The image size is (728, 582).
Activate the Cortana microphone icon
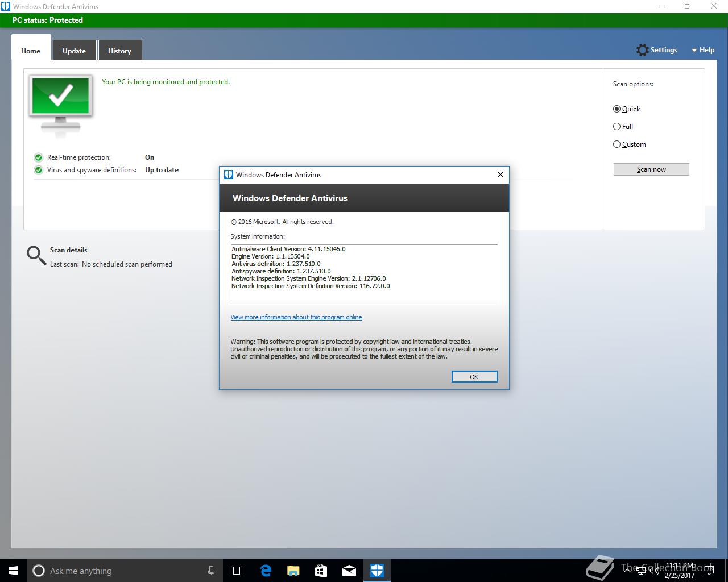point(211,571)
